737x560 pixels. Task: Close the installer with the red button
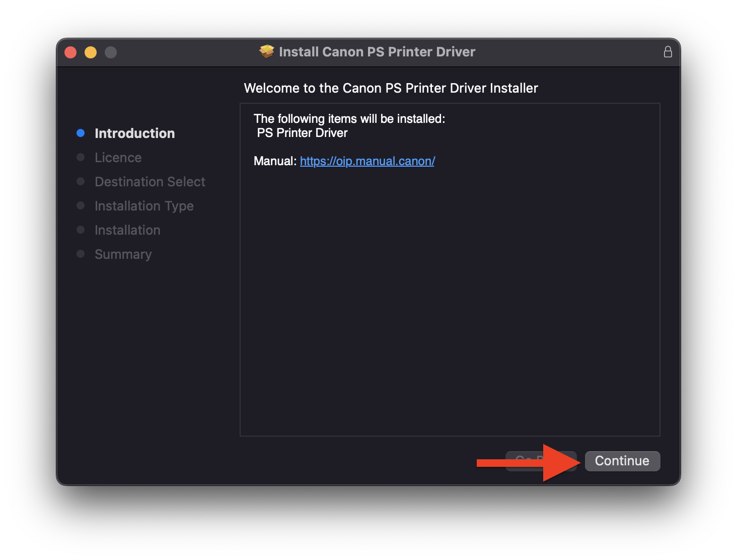(71, 52)
